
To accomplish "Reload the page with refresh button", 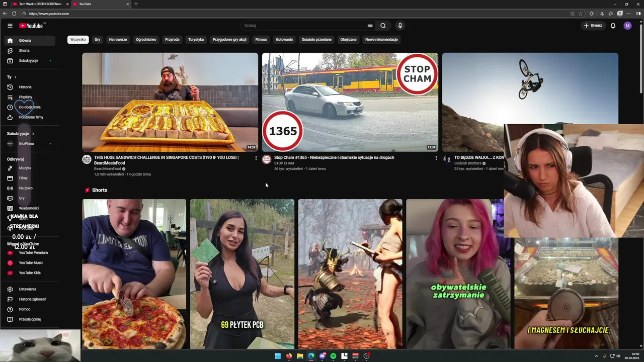I will click(x=14, y=14).
